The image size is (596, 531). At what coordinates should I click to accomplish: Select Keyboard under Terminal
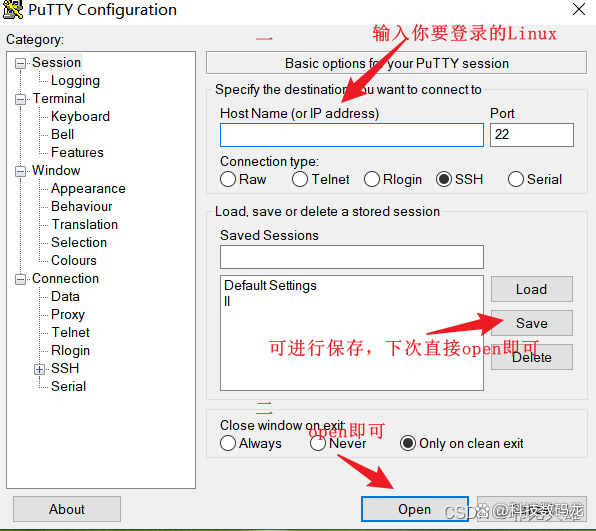(80, 116)
